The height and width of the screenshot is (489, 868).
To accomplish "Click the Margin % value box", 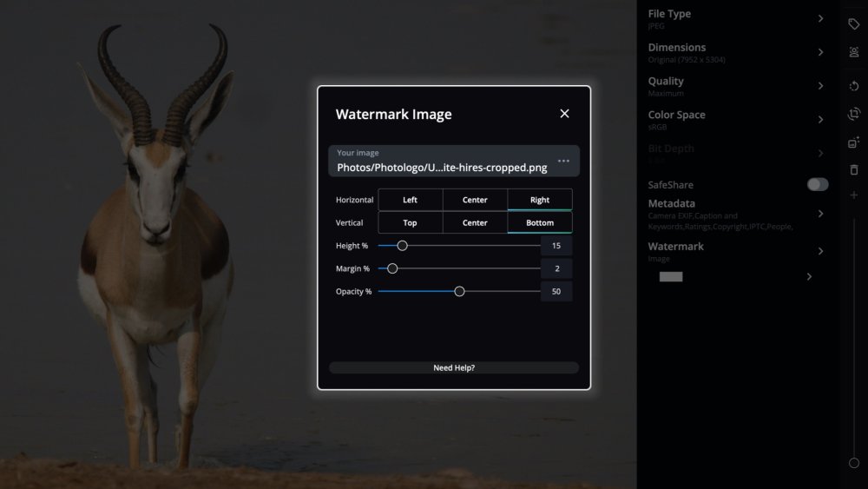I will click(556, 268).
